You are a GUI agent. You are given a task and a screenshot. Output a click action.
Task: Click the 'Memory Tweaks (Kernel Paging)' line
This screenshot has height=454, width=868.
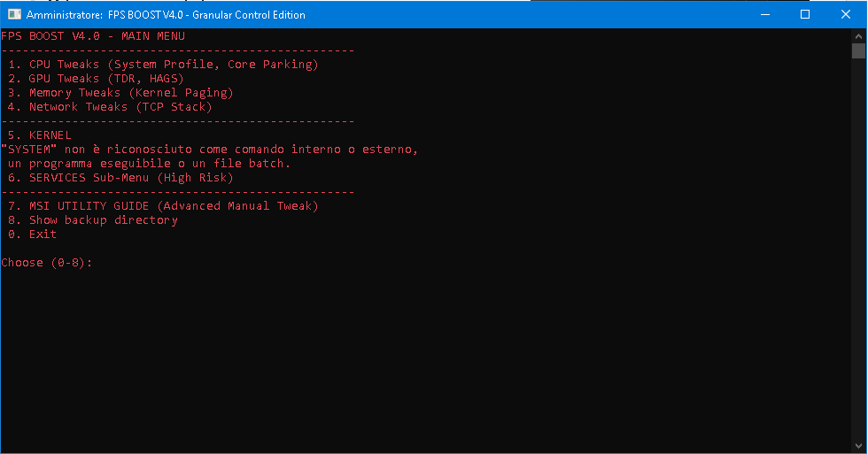120,93
